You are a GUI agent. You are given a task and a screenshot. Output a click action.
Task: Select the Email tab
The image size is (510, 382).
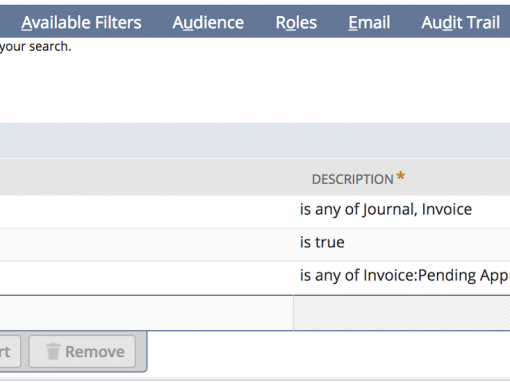click(x=369, y=23)
